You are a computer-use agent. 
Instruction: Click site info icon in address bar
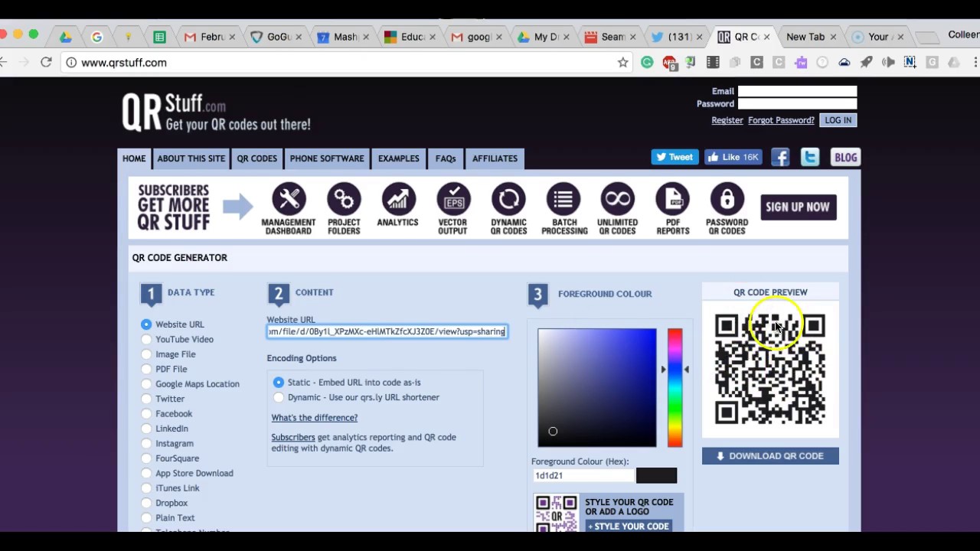[71, 63]
